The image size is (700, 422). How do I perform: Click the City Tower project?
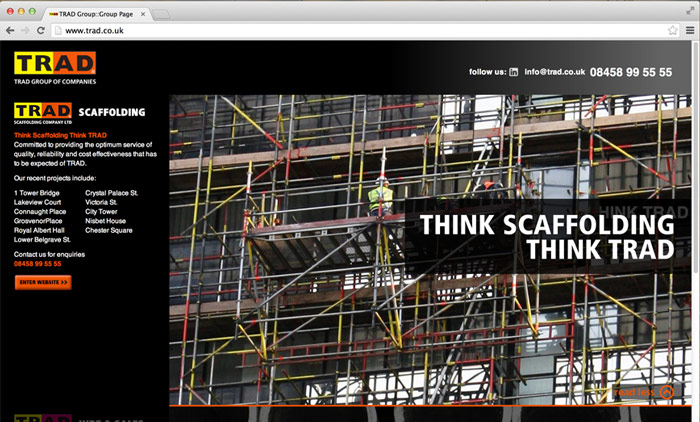pos(101,212)
